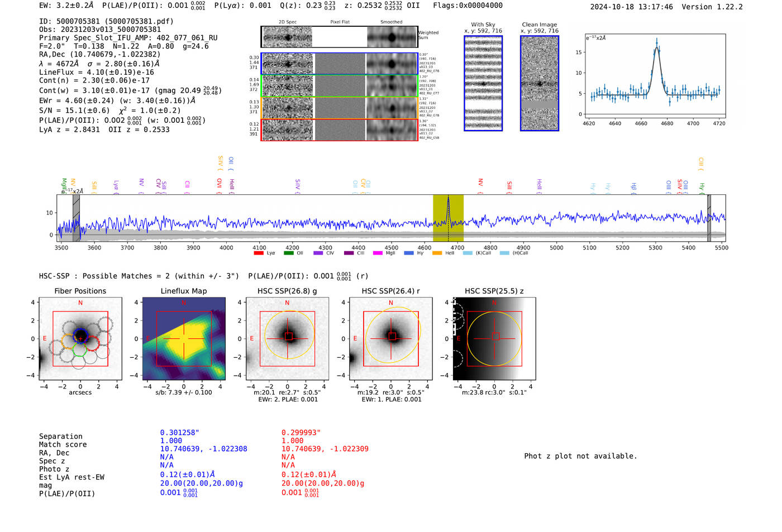Click the Match score row label
782x532 pixels.
pos(63,445)
